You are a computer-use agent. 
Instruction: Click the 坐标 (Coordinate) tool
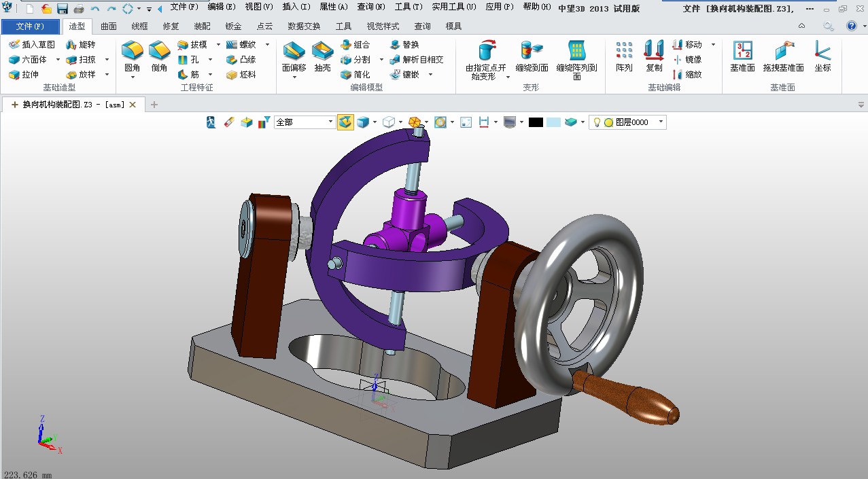tap(822, 56)
